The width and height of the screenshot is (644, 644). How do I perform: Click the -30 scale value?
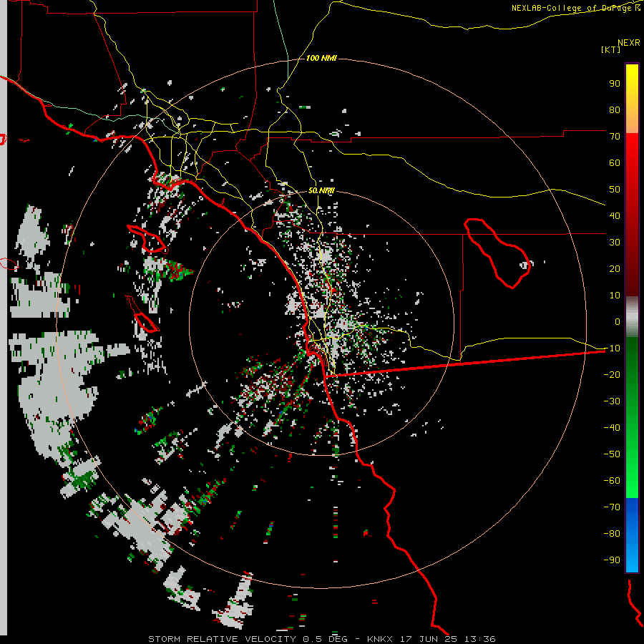point(612,401)
